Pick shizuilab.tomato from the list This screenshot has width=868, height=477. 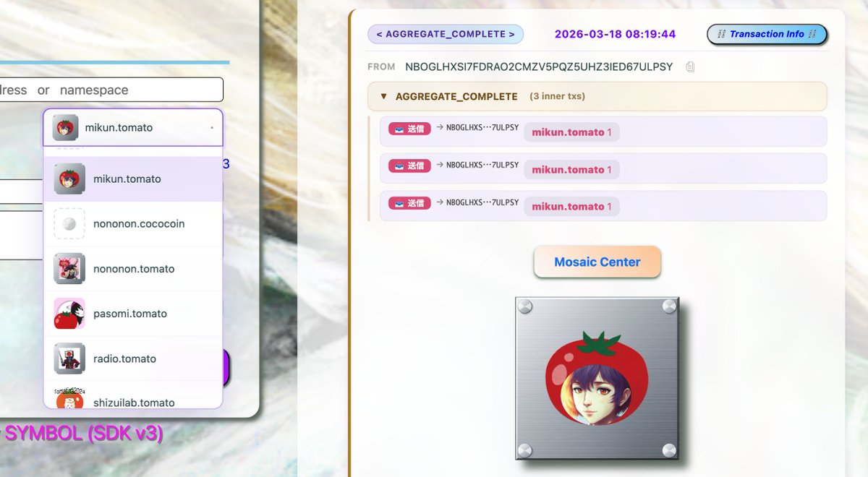(x=133, y=395)
